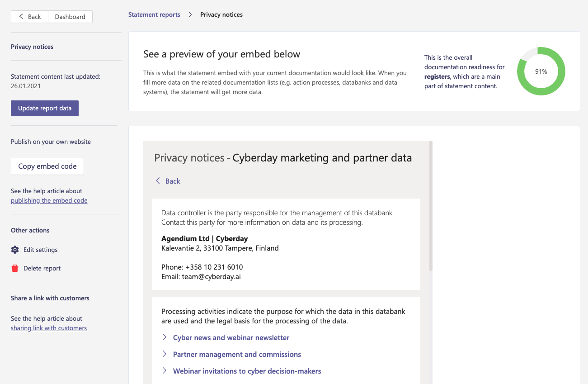Click the Delete report label
This screenshot has width=588, height=384.
42,268
